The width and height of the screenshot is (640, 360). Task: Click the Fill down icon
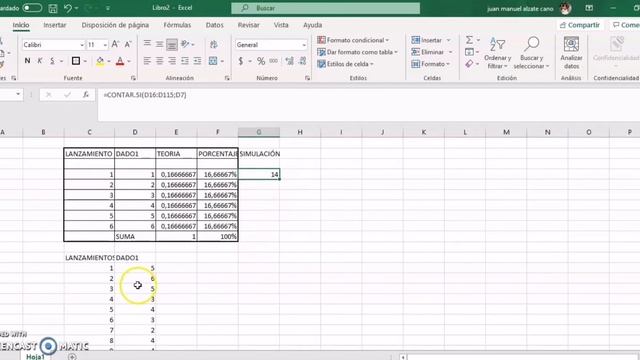coord(469,52)
